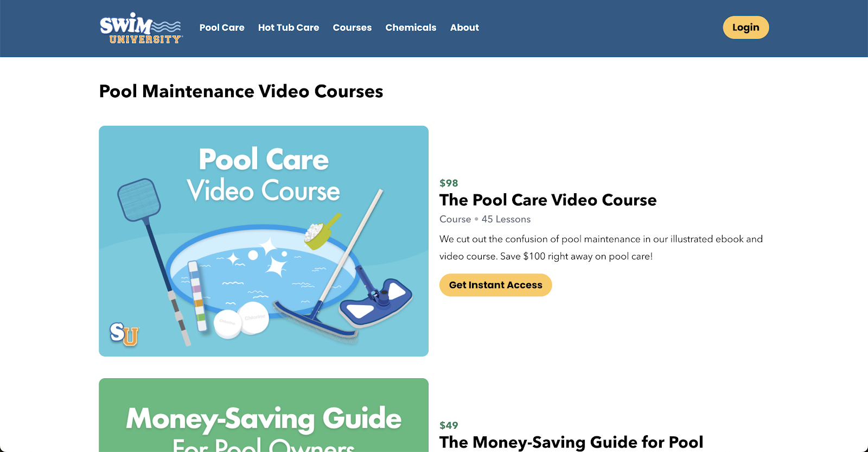
Task: Click the Swim University logo
Action: click(x=141, y=28)
